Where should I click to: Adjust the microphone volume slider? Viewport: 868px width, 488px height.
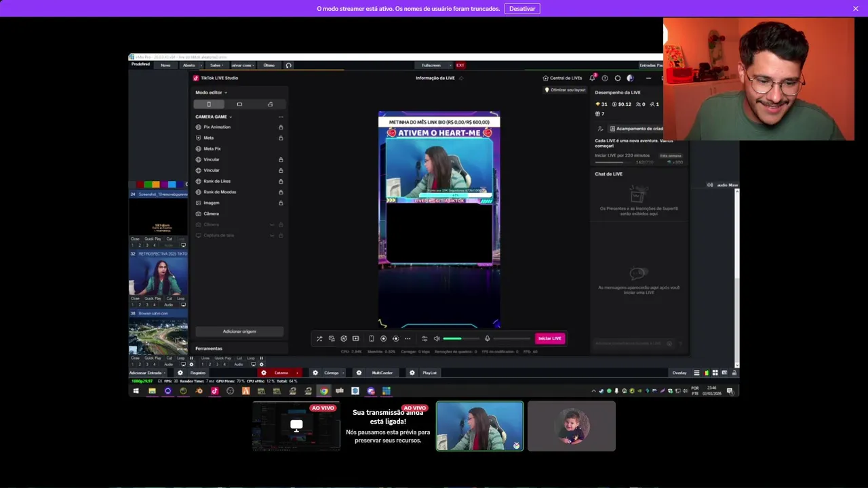[x=512, y=338]
